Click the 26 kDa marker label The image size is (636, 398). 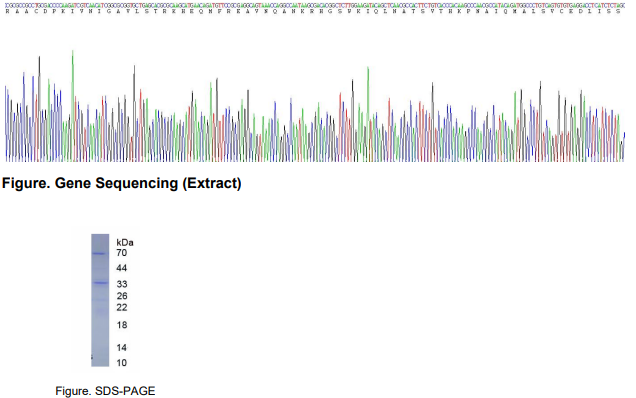click(x=122, y=296)
